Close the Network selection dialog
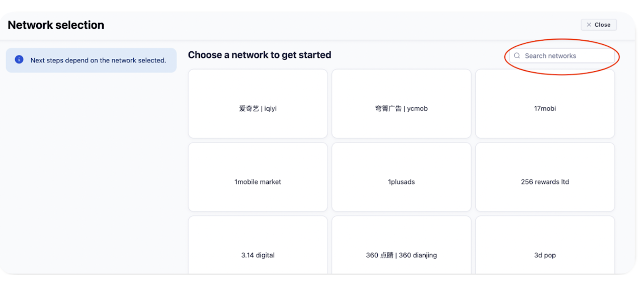The image size is (644, 284). click(598, 25)
